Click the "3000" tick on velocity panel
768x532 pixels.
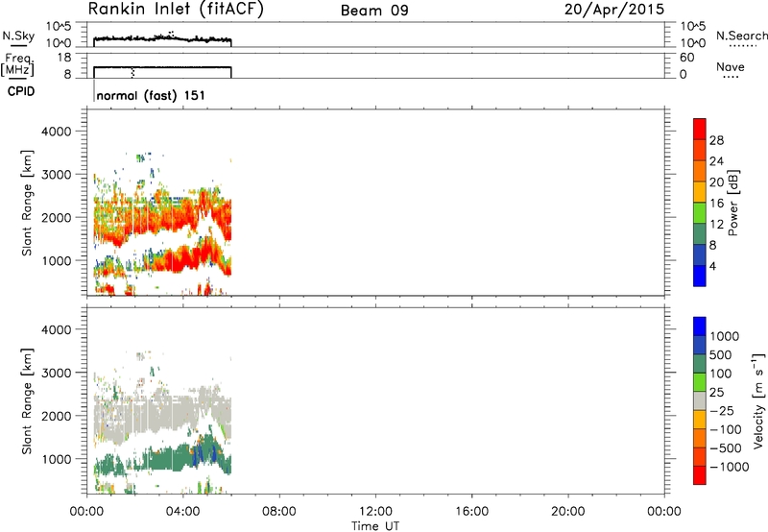pyautogui.click(x=56, y=373)
